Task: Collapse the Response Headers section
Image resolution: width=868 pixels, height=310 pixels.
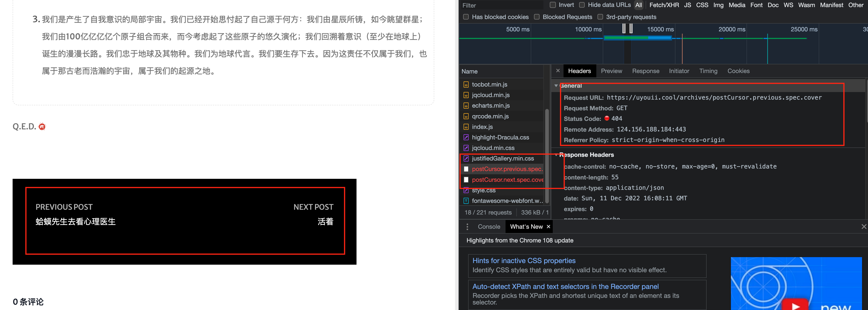Action: coord(556,155)
